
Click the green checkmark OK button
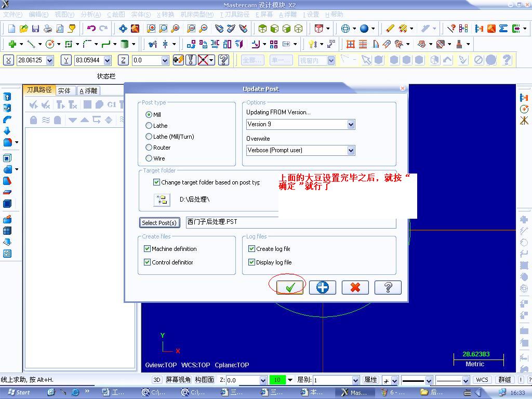point(289,288)
